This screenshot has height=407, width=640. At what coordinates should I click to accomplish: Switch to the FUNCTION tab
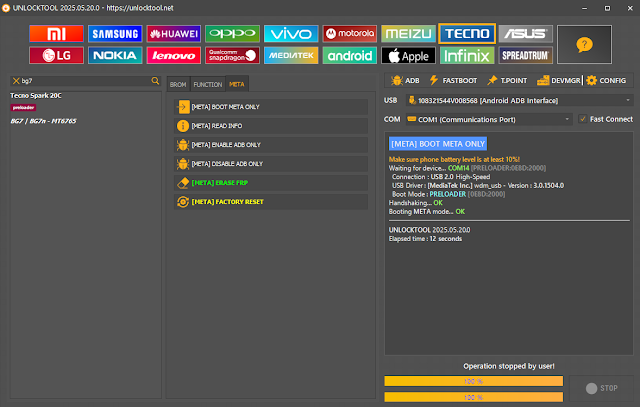(208, 84)
